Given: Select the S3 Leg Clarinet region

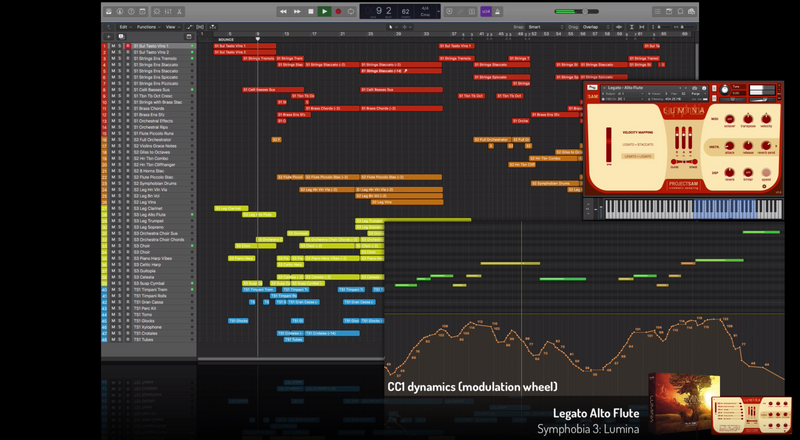Looking at the screenshot, I should click(x=231, y=208).
